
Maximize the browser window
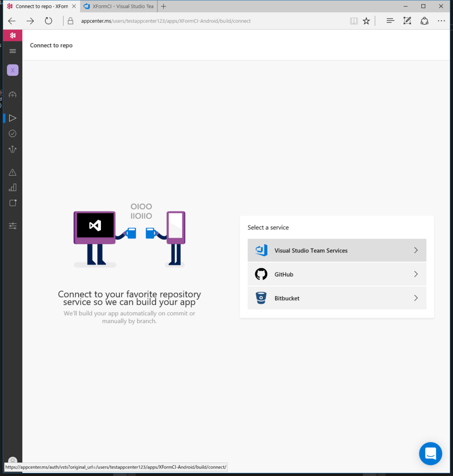tap(423, 6)
